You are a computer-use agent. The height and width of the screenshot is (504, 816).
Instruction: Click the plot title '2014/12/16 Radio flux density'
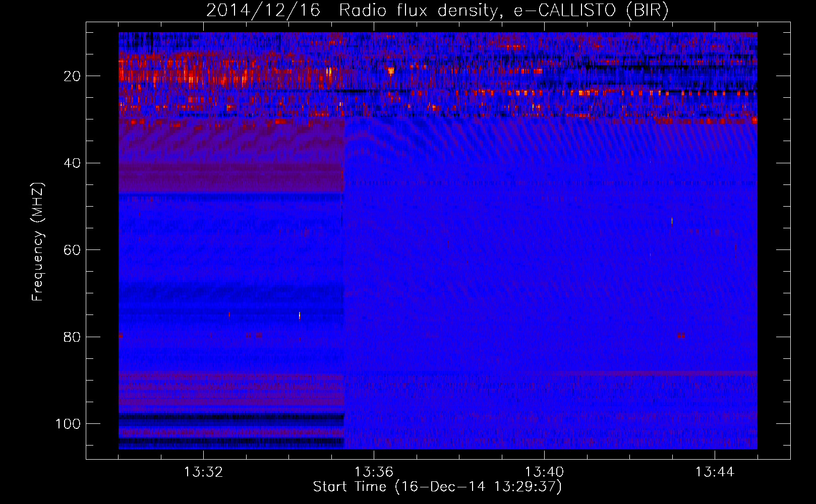pos(437,11)
